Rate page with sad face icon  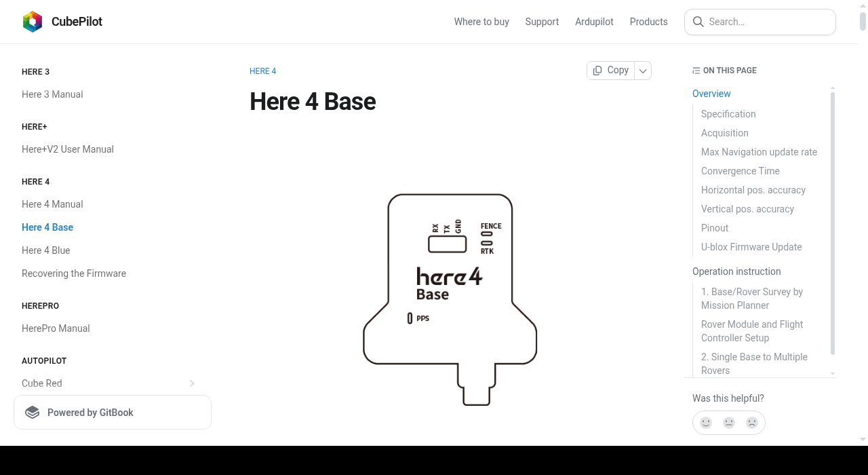click(752, 423)
